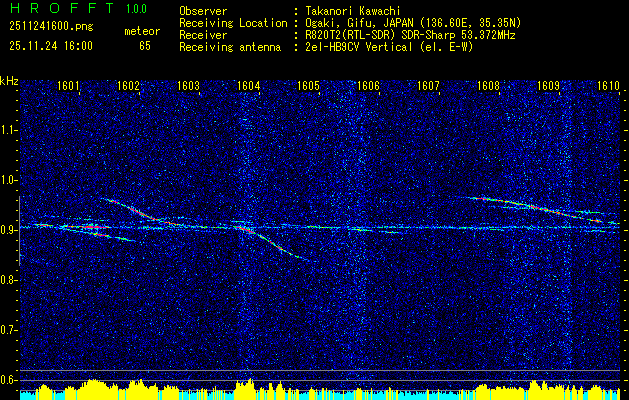The height and width of the screenshot is (400, 629).
Task: Click the Receiver field label
Action: pos(203,35)
